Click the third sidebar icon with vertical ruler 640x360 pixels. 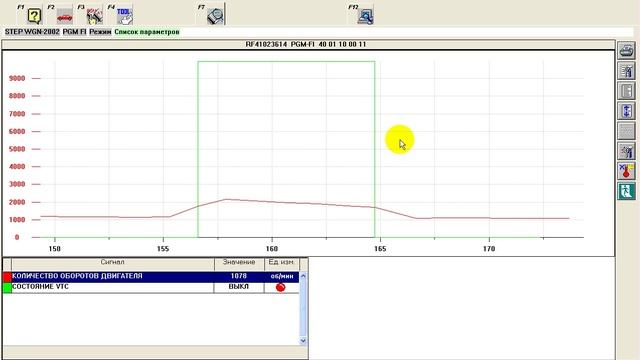click(x=626, y=90)
